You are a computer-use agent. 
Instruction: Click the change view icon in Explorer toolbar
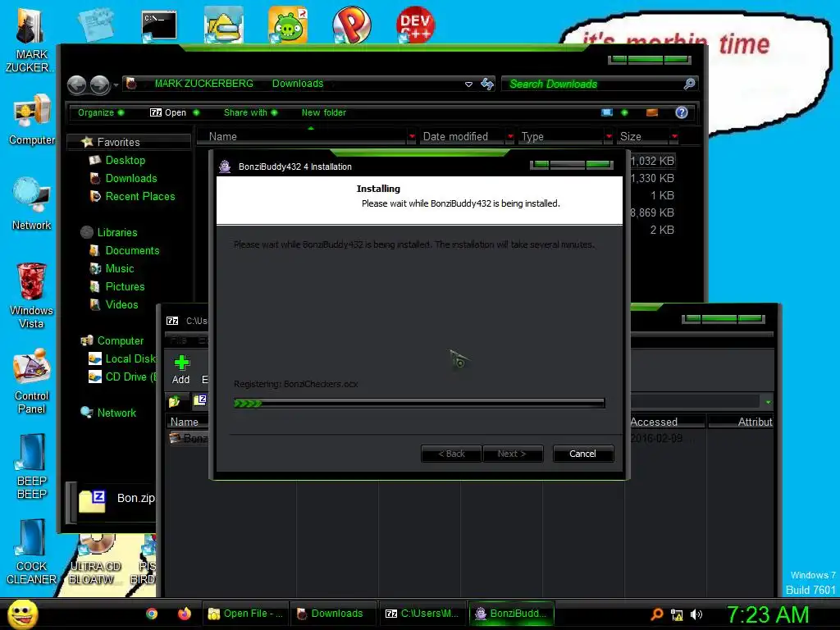tap(607, 112)
